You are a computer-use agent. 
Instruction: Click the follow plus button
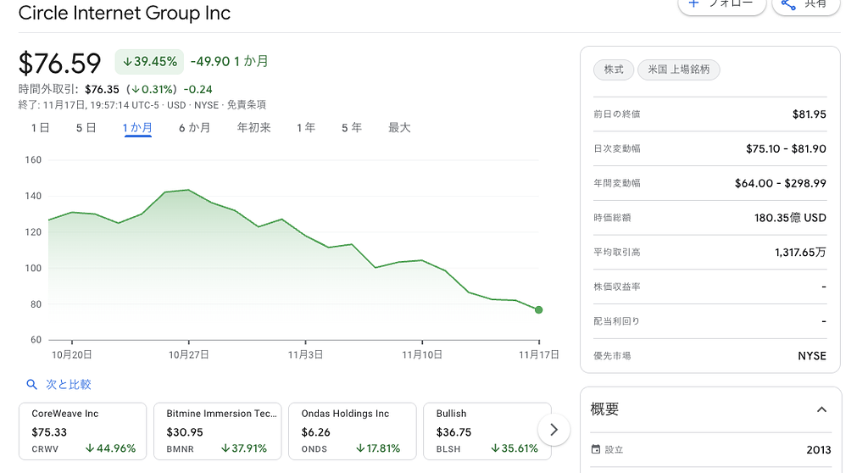click(721, 4)
